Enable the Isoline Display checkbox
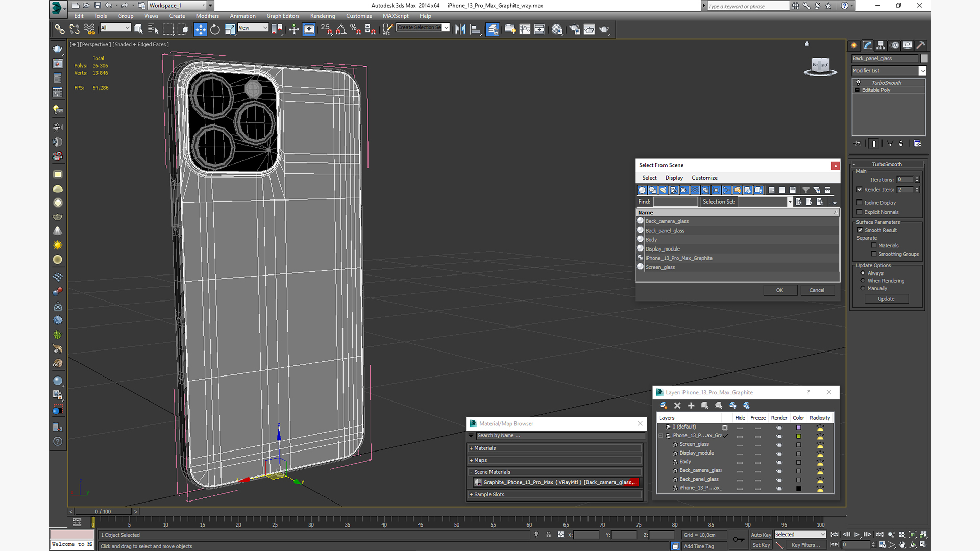 [860, 203]
